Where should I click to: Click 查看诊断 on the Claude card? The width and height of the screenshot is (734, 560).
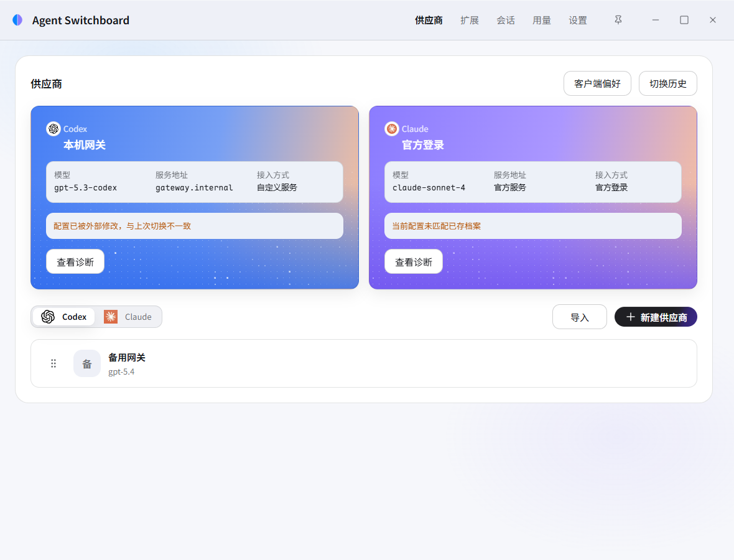(414, 262)
